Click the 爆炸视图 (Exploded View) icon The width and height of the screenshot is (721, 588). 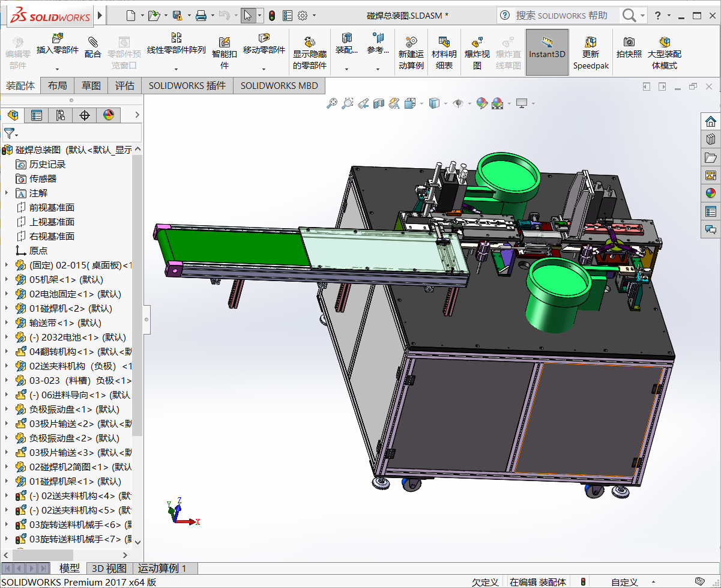[x=477, y=43]
